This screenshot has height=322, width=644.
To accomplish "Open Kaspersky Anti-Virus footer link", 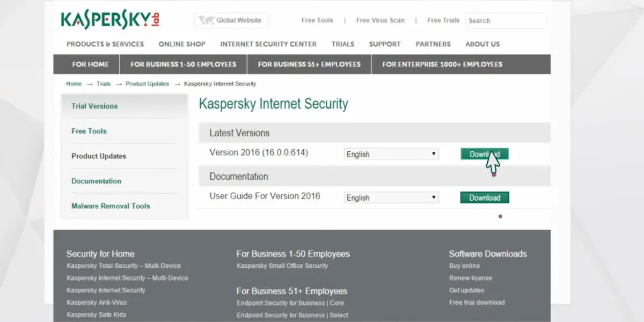I will pos(97,303).
